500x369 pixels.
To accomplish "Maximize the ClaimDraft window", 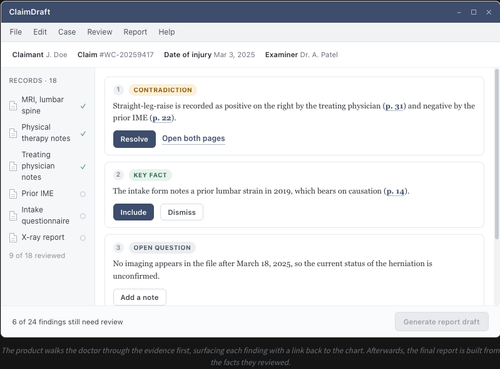I will click(x=474, y=12).
